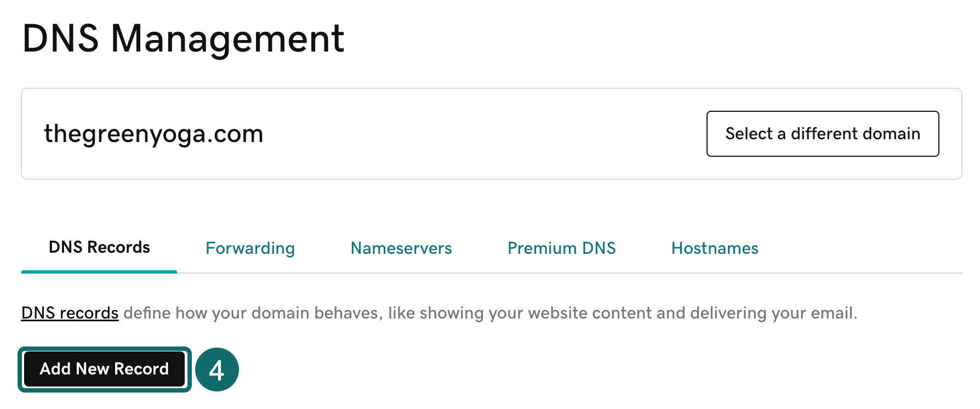The width and height of the screenshot is (980, 409).
Task: Click the active DNS Records tab
Action: coord(99,247)
